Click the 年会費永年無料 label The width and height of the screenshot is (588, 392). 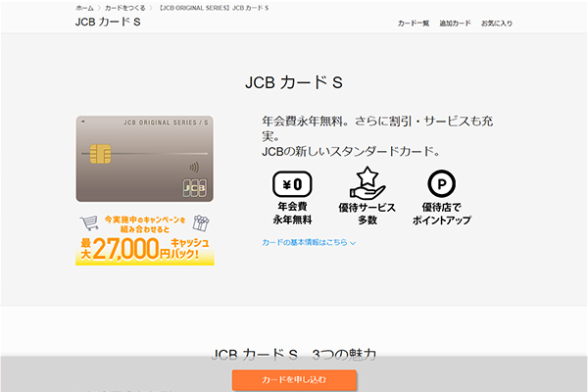click(292, 213)
